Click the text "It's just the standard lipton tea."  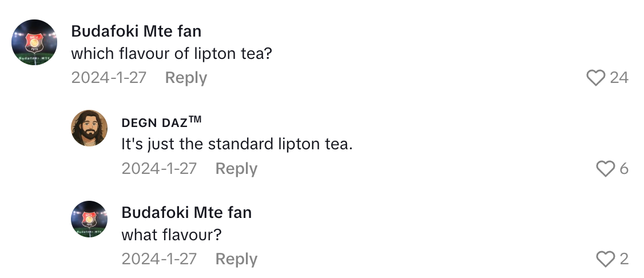(x=237, y=144)
